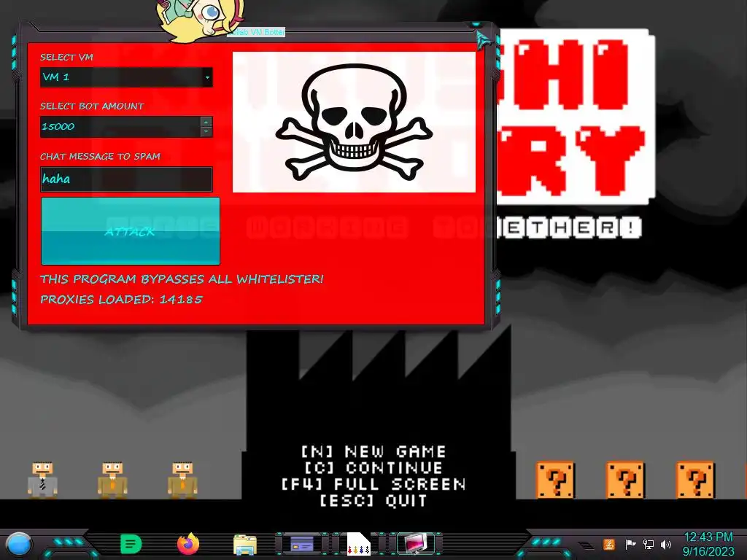The height and width of the screenshot is (560, 747).
Task: Launch Firefox from the taskbar
Action: 188,544
